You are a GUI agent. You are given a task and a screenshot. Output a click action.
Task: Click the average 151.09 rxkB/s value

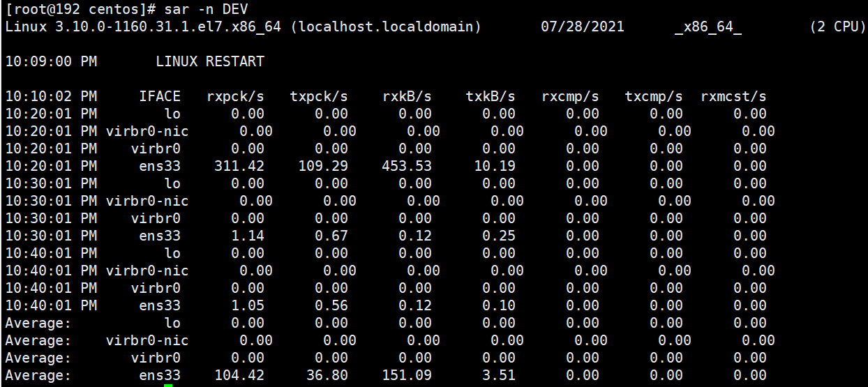coord(407,376)
